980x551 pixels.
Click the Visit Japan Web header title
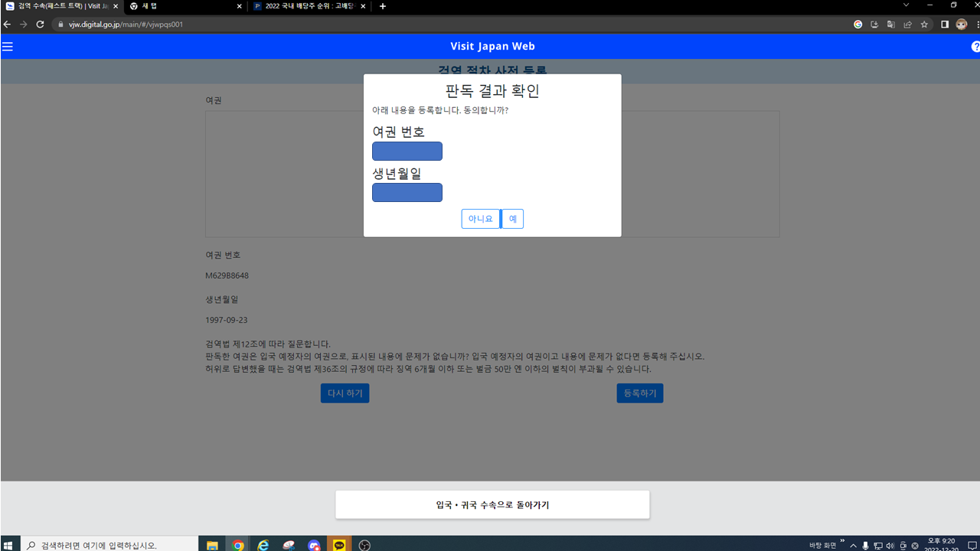[492, 47]
